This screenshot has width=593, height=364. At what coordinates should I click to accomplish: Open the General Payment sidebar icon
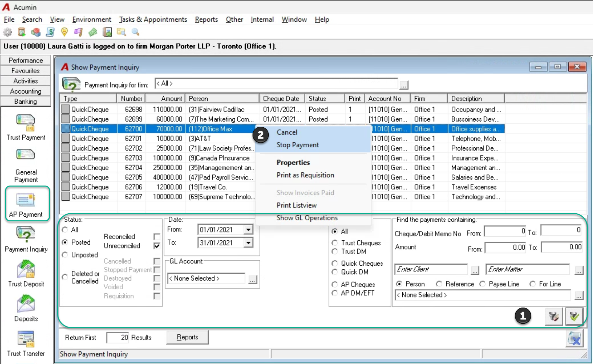[26, 166]
